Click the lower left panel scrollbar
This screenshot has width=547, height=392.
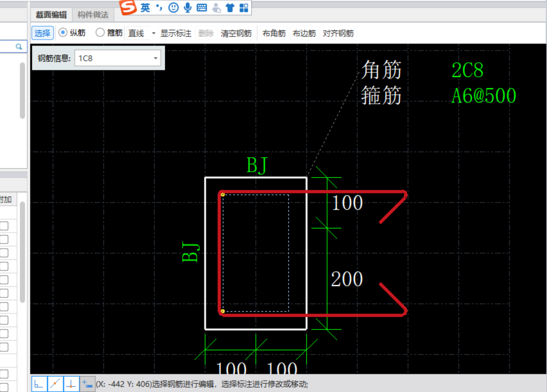(x=22, y=252)
